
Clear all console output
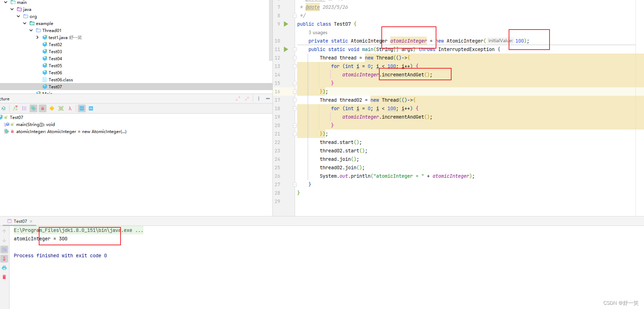tap(4, 277)
